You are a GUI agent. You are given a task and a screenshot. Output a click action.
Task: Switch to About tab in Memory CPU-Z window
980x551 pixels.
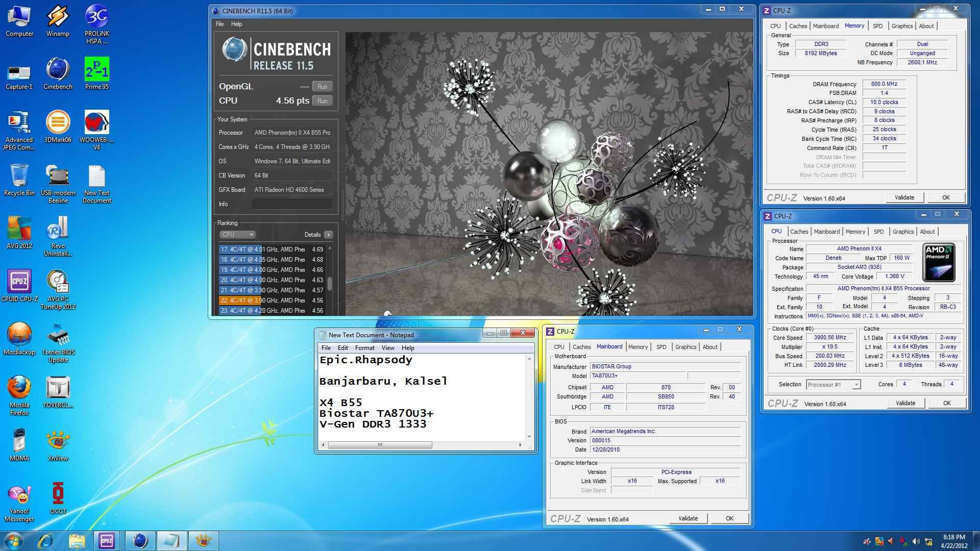926,26
